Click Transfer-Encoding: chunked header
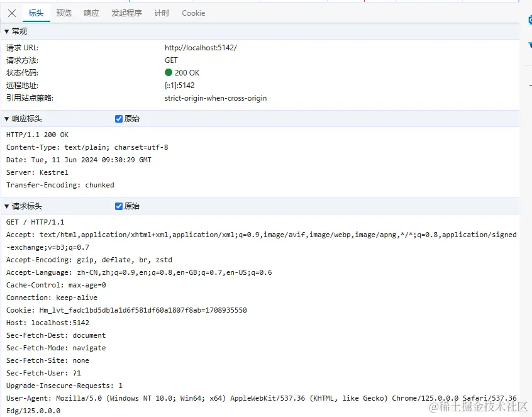Image resolution: width=532 pixels, height=417 pixels. (x=60, y=185)
